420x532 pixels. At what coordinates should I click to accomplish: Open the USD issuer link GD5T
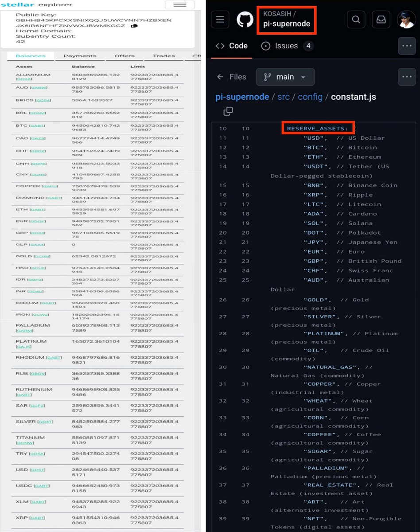pyautogui.click(x=37, y=470)
